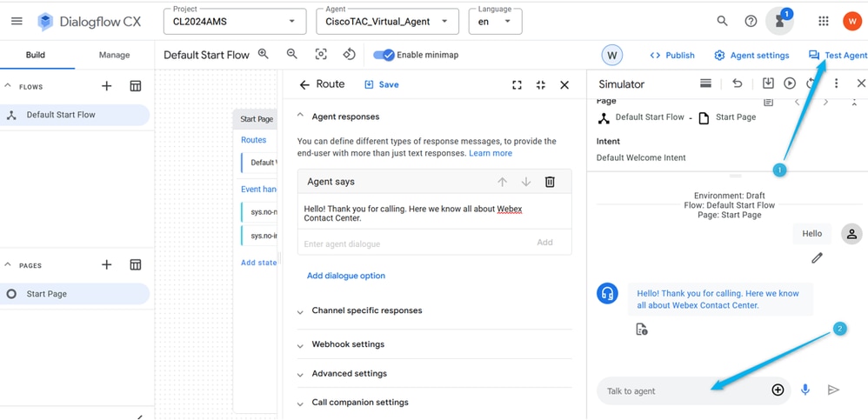The image size is (868, 420).
Task: Click the simulator replay play button
Action: [x=790, y=83]
